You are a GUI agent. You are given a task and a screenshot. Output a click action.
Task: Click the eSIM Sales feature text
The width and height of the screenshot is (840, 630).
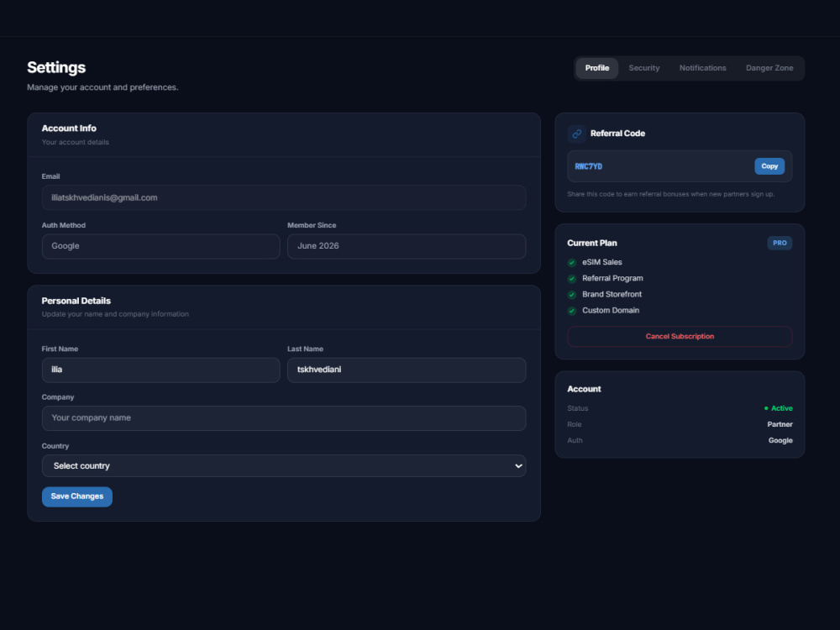pyautogui.click(x=602, y=262)
